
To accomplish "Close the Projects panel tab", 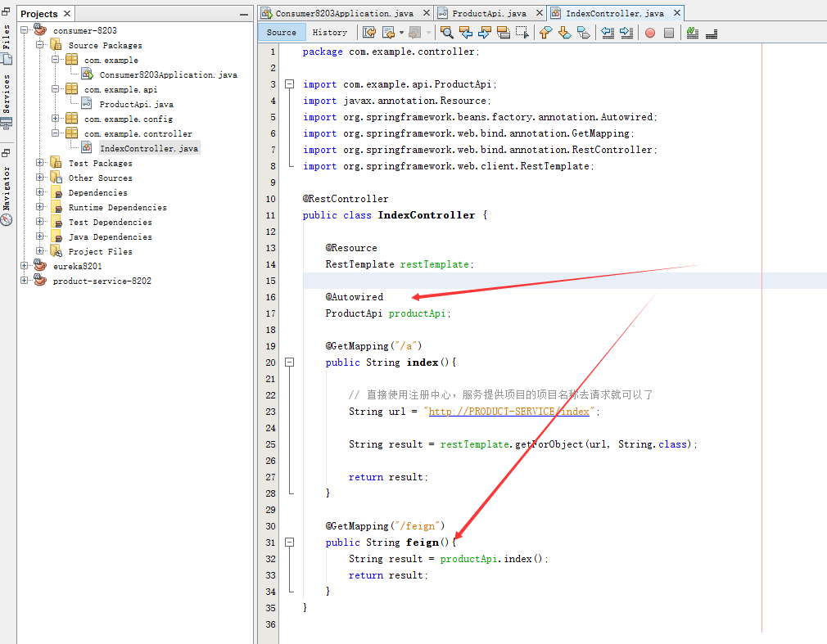I will 67,13.
